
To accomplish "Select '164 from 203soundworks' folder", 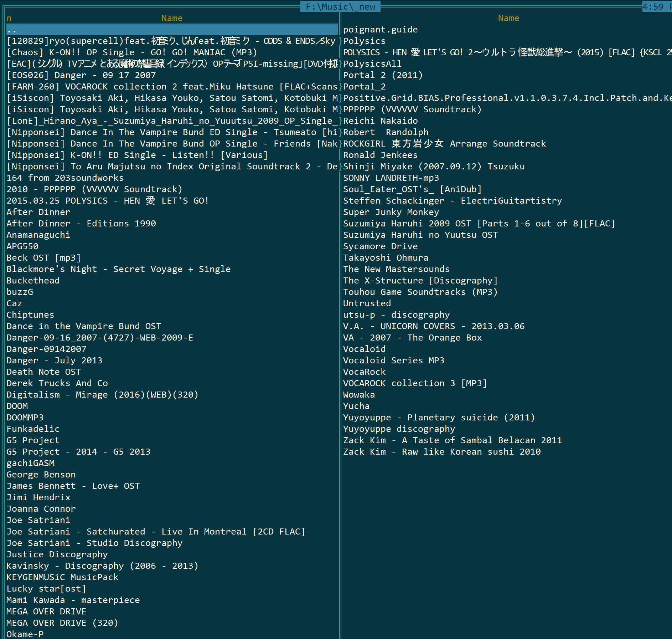I will pyautogui.click(x=65, y=178).
